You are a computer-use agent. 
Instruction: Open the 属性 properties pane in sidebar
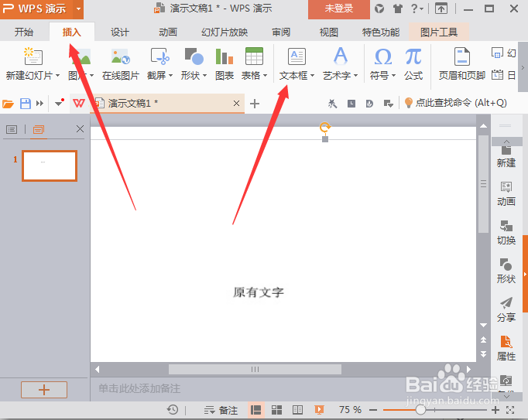click(506, 348)
